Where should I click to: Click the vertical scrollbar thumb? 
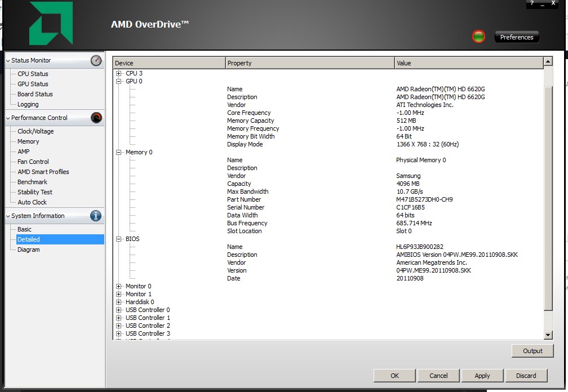pos(548,198)
